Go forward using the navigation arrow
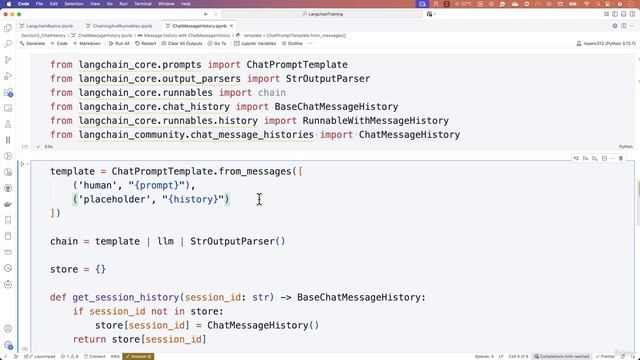The height and width of the screenshot is (360, 640). tap(216, 14)
